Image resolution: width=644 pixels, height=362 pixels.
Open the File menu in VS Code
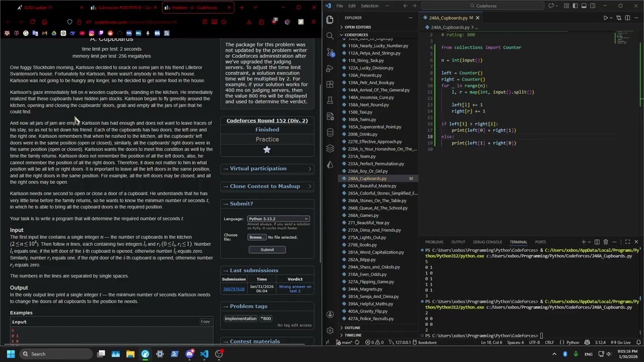[340, 6]
